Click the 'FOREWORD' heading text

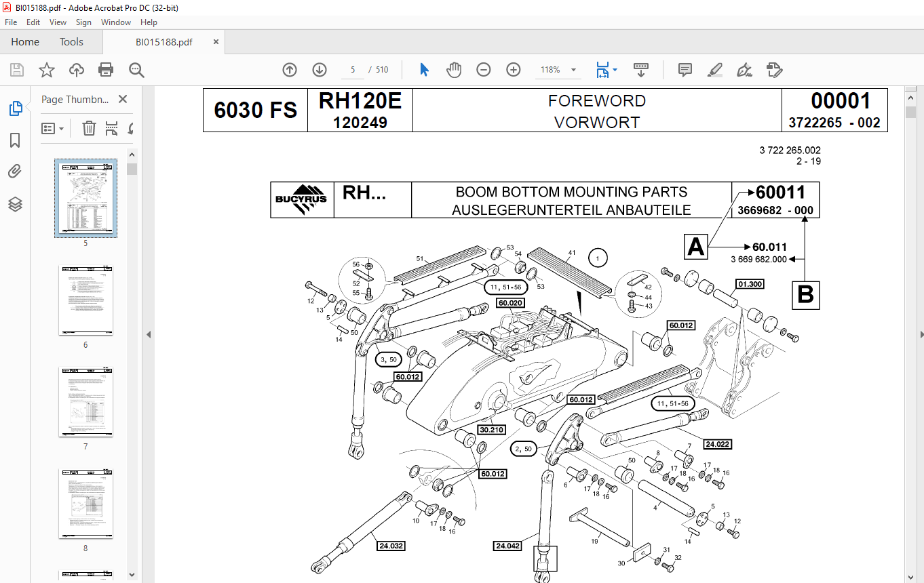click(597, 101)
